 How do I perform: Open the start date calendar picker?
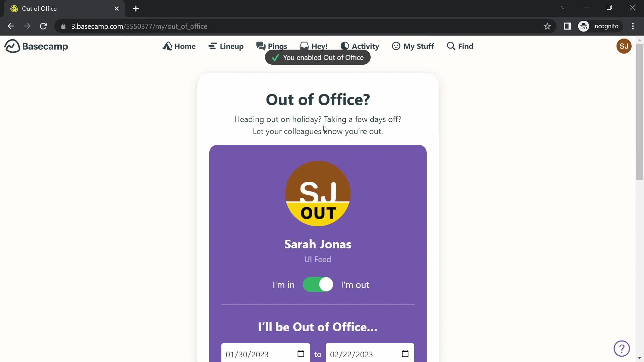(301, 354)
